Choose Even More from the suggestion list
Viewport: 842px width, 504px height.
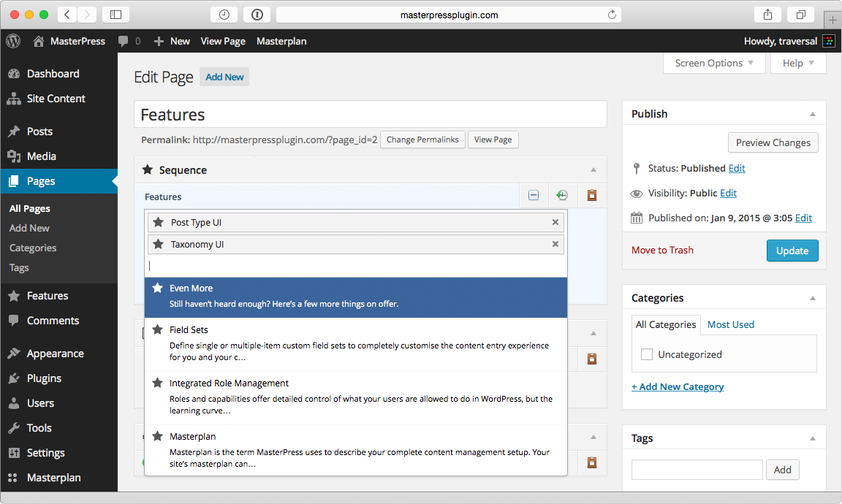[355, 297]
